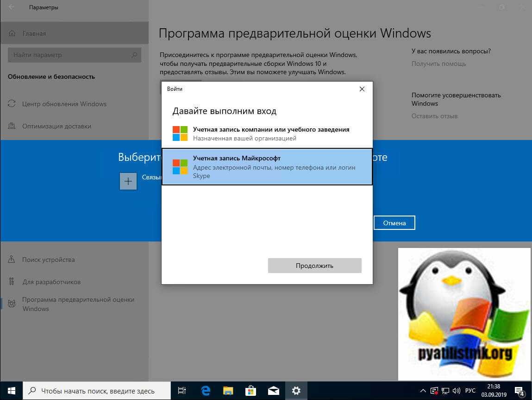
Task: Open the Mail app from the taskbar
Action: pos(274,391)
